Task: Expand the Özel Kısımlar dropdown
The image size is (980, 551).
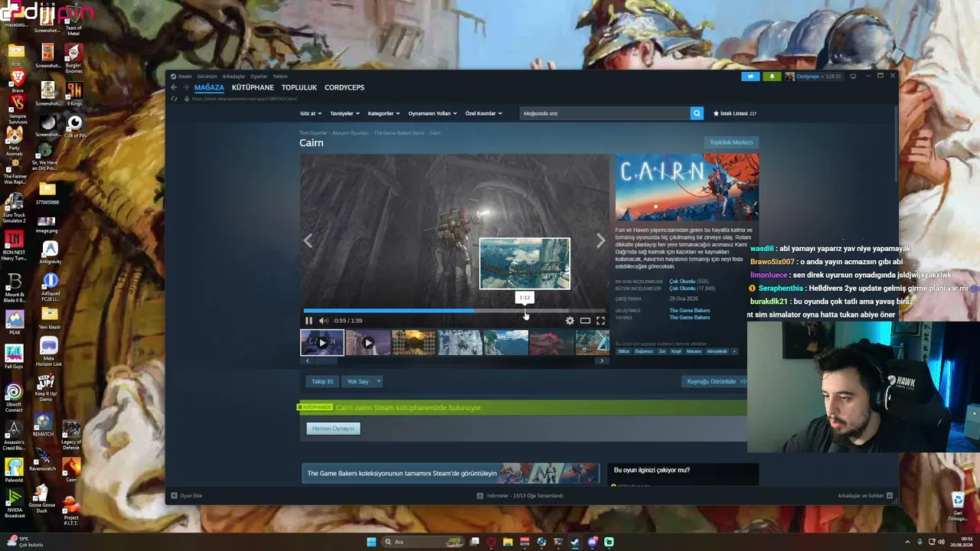Action: 484,113
